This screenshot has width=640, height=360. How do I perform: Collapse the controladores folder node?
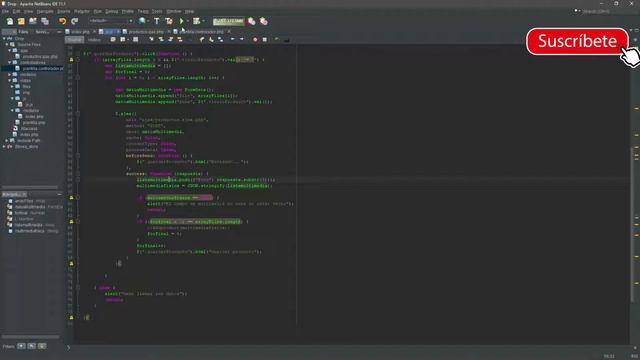10,62
